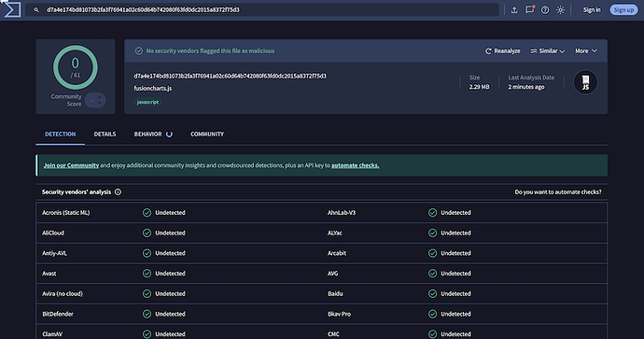
Task: Click the security vendors' analysis info icon
Action: 118,191
